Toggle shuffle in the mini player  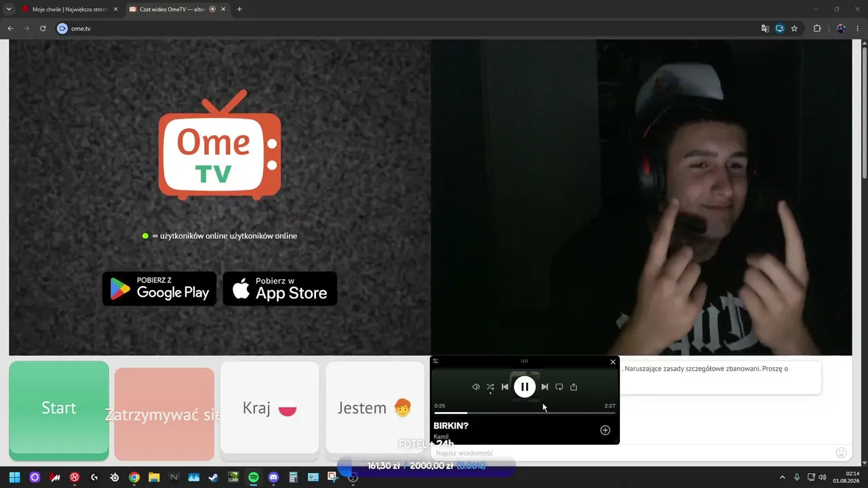tap(490, 387)
